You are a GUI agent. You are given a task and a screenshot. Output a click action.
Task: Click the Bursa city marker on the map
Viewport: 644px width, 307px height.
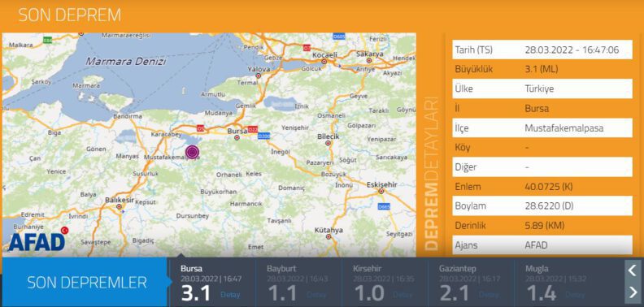pos(237,137)
